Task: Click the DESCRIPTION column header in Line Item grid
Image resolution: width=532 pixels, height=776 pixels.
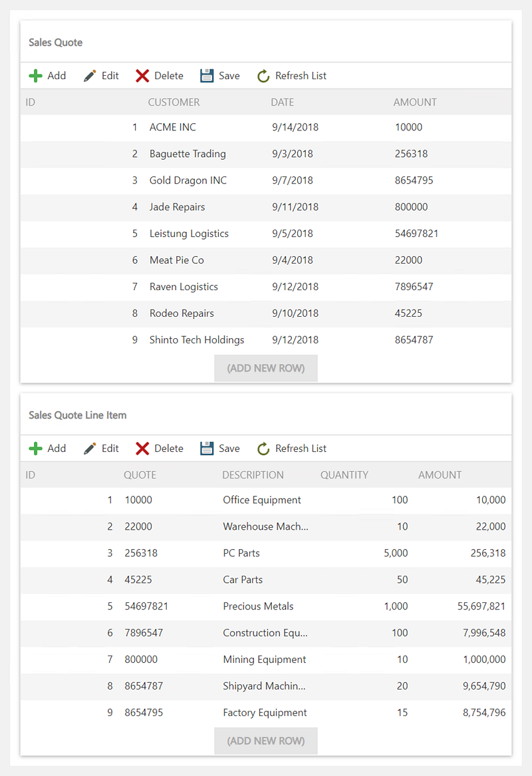Action: tap(253, 475)
